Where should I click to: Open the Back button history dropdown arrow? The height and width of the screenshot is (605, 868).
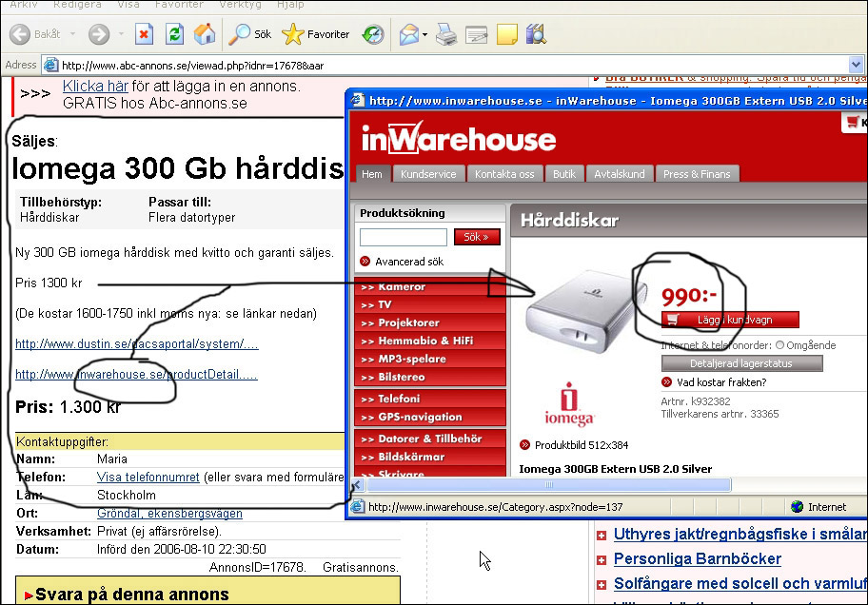pos(72,34)
